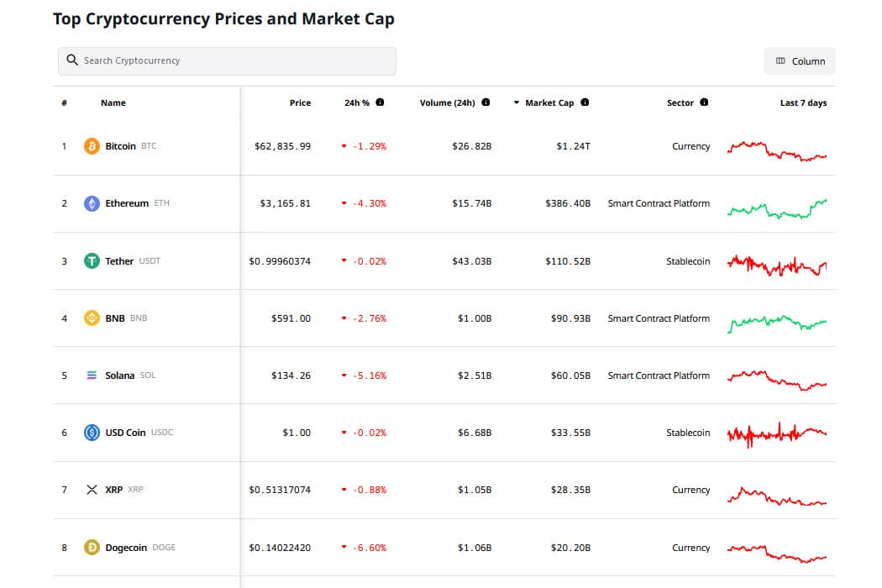Image resolution: width=882 pixels, height=588 pixels.
Task: Sort the table by the Price header
Action: [x=300, y=102]
